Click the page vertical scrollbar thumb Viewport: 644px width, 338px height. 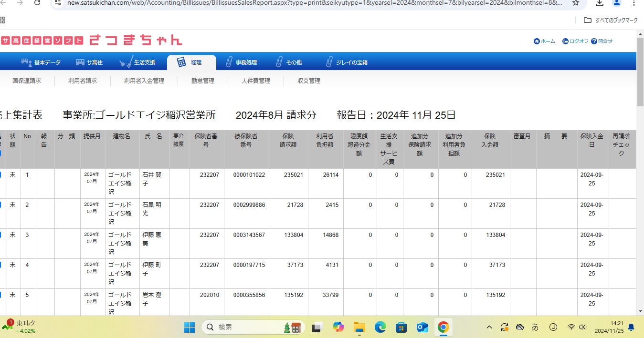tap(640, 72)
